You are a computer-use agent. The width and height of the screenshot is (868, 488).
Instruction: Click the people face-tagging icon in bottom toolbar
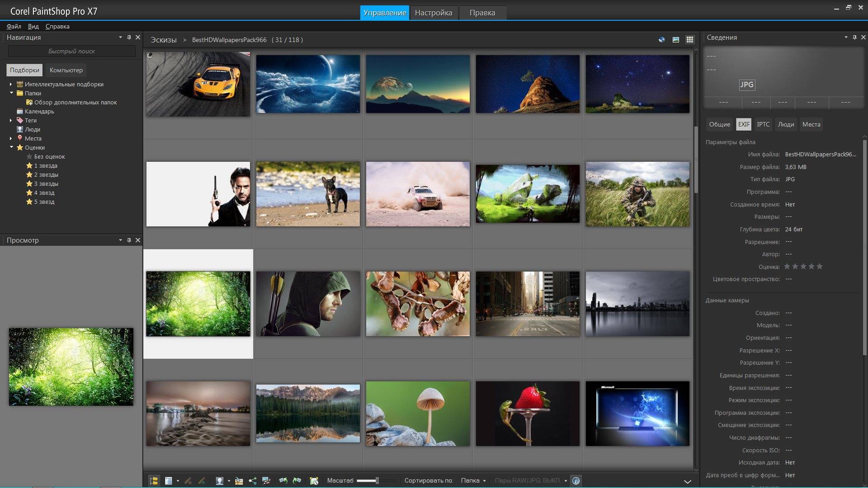coord(220,481)
